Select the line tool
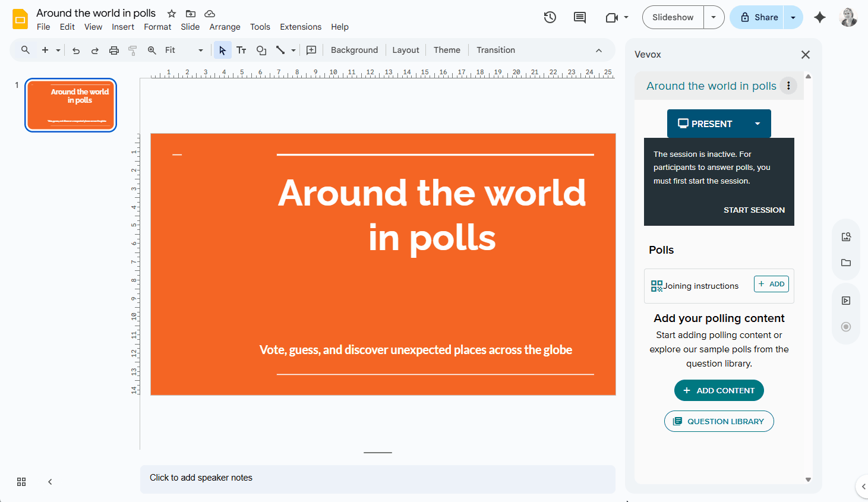The height and width of the screenshot is (502, 868). (280, 50)
